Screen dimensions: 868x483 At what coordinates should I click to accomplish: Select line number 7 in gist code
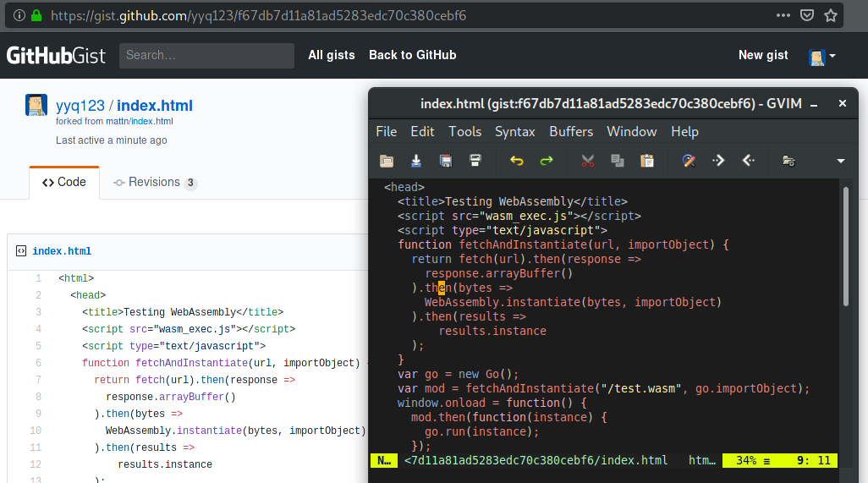click(38, 380)
